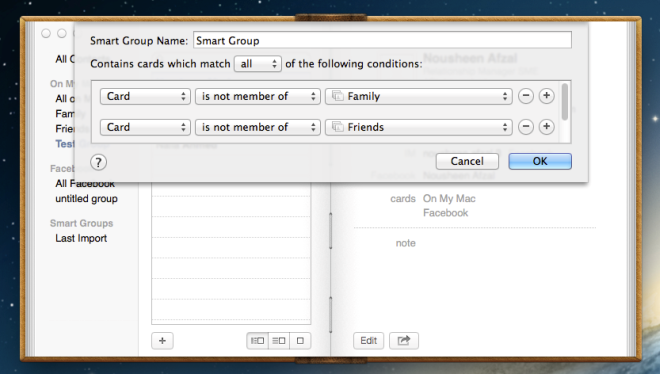The image size is (660, 374).
Task: Open the match all/any dropdown
Action: [258, 64]
